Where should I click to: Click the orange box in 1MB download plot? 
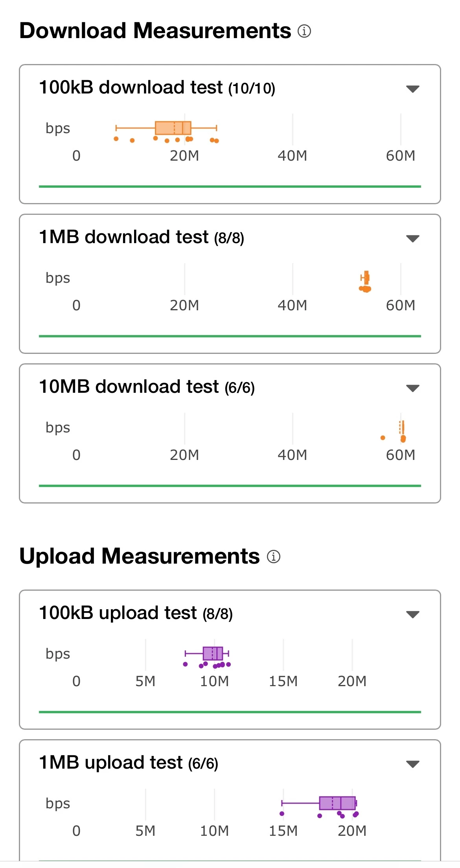[366, 277]
